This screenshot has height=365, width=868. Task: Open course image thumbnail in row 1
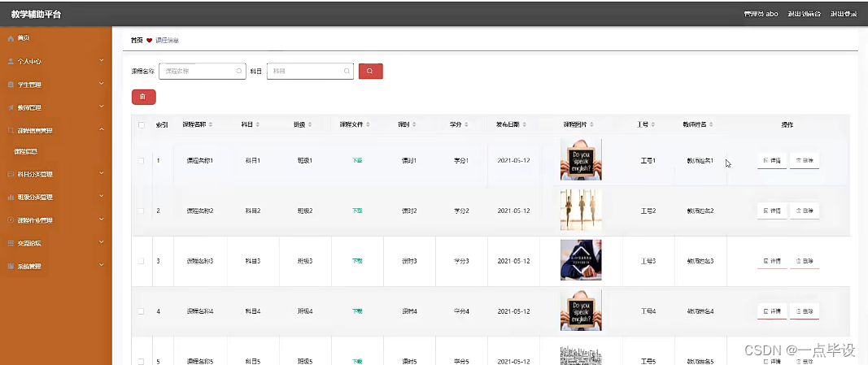point(581,160)
